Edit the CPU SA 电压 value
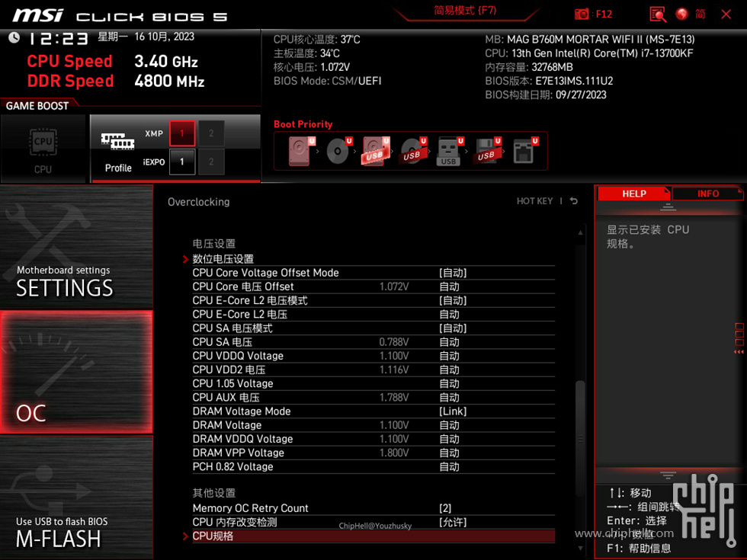The image size is (747, 560). [x=449, y=342]
